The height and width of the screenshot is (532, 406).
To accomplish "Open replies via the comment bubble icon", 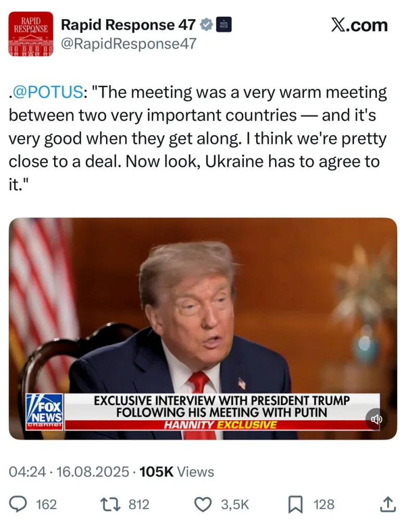I will coord(18,504).
